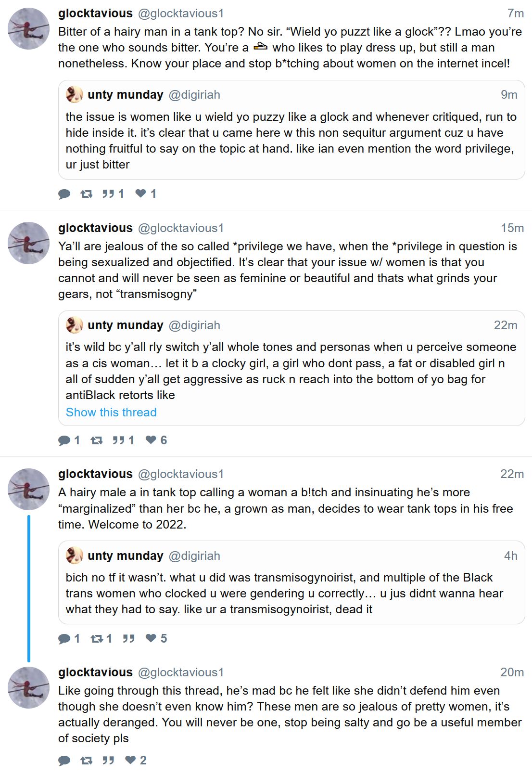
Task: Retweet the 15m glocktavious tweet
Action: 97,440
